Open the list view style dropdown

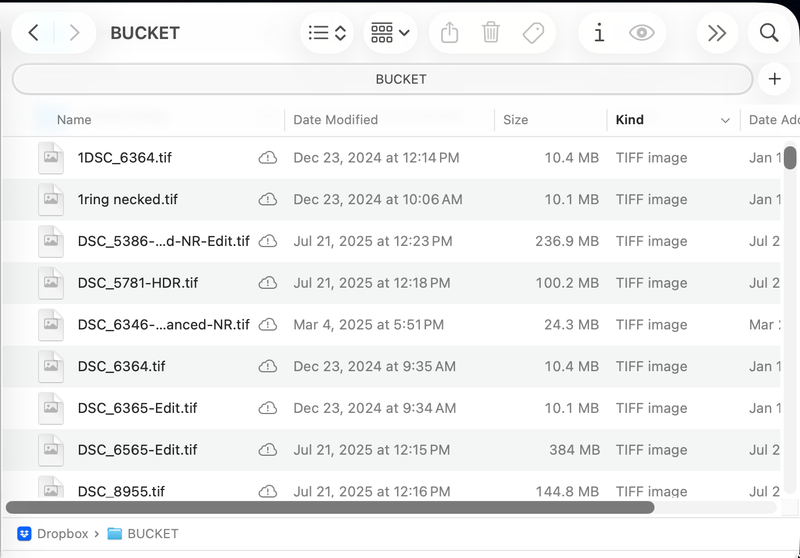pos(327,33)
